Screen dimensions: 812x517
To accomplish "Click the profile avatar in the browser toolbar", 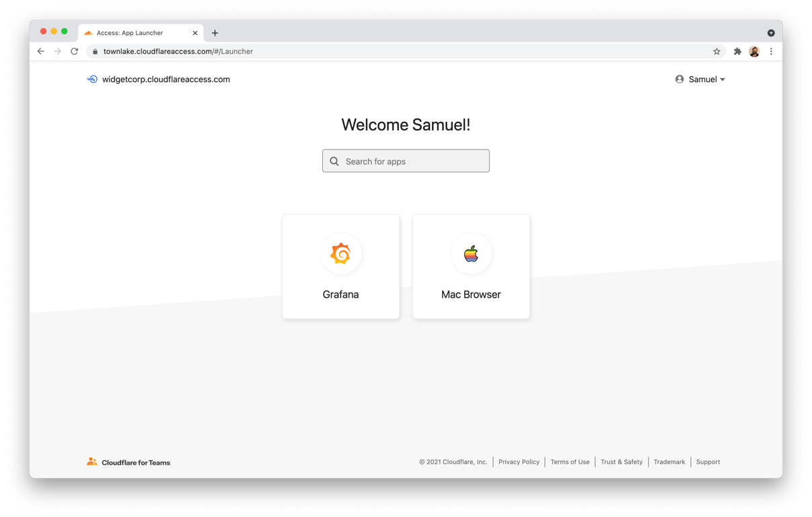I will coord(754,51).
